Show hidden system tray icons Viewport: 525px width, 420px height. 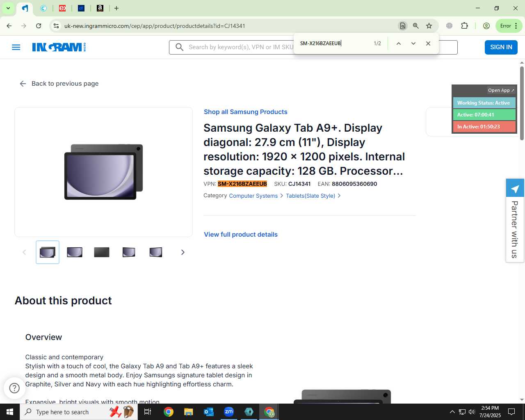[x=452, y=412]
